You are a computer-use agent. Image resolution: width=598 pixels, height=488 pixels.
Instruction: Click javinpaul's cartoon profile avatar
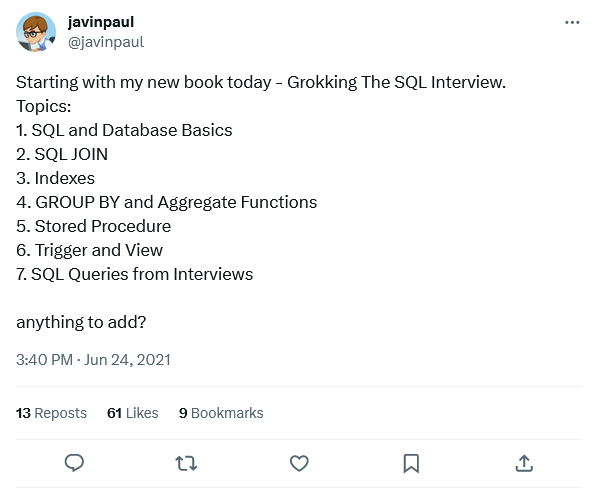coord(36,32)
